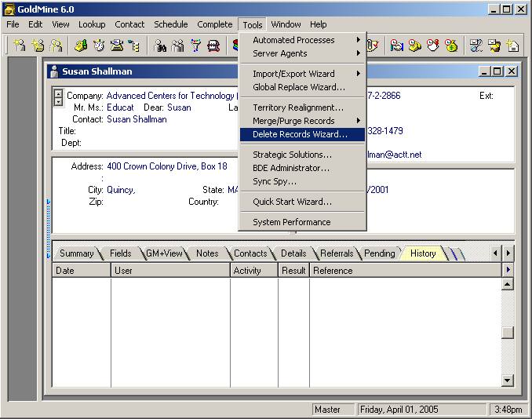The height and width of the screenshot is (419, 532).
Task: Click the new document icon in toolbar
Action: click(513, 46)
